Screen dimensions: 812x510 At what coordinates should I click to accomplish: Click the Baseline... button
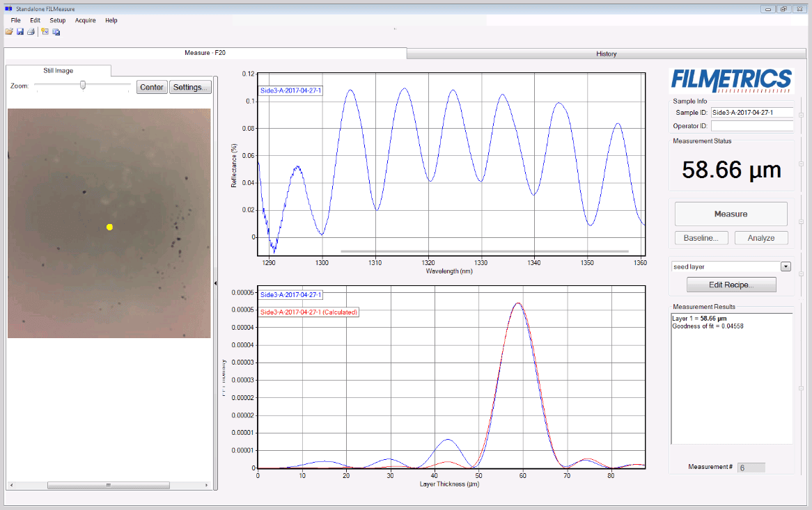click(x=701, y=238)
